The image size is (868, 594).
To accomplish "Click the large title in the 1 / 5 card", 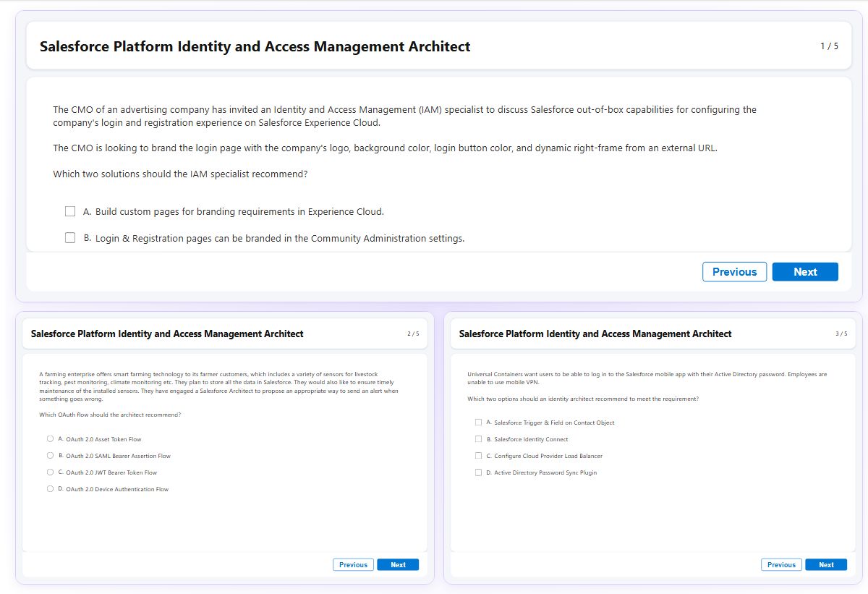I will (255, 46).
